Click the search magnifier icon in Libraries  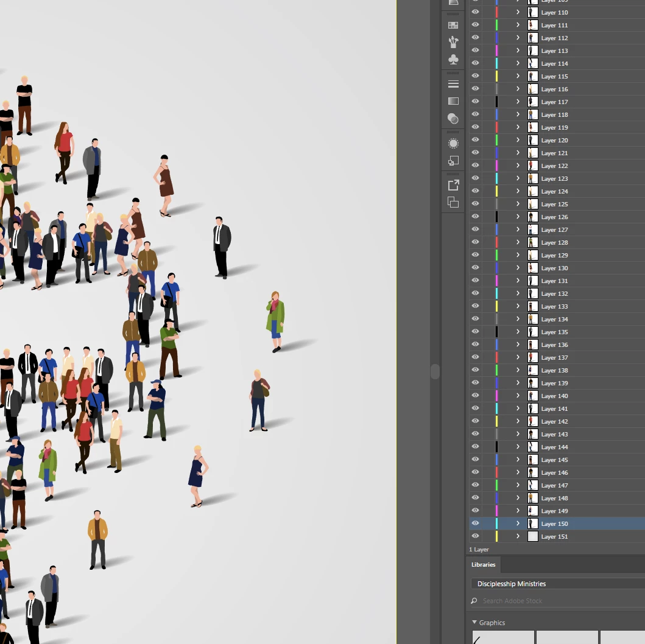coord(474,601)
